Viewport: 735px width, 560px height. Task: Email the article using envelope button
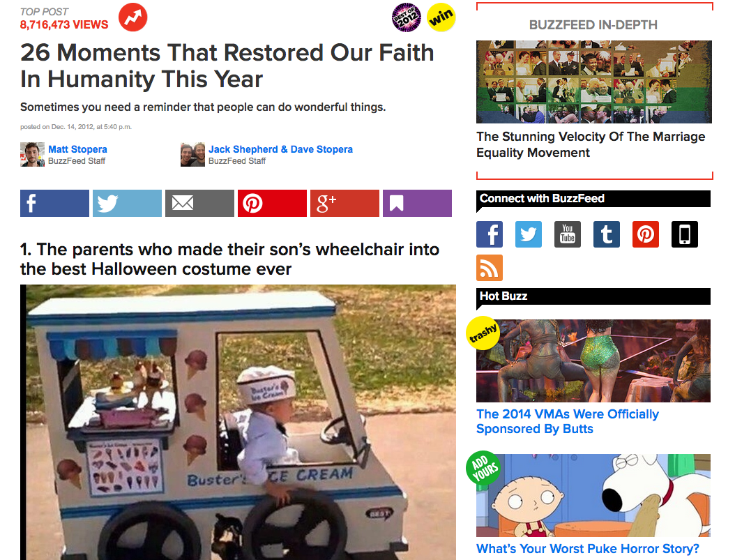click(x=199, y=203)
